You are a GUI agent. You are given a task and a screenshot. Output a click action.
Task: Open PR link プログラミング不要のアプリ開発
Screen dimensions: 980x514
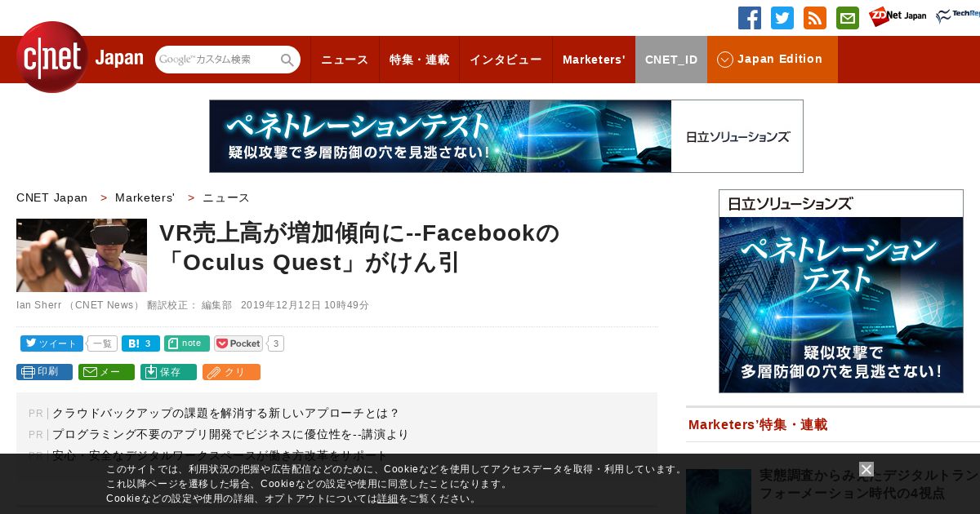coord(230,434)
